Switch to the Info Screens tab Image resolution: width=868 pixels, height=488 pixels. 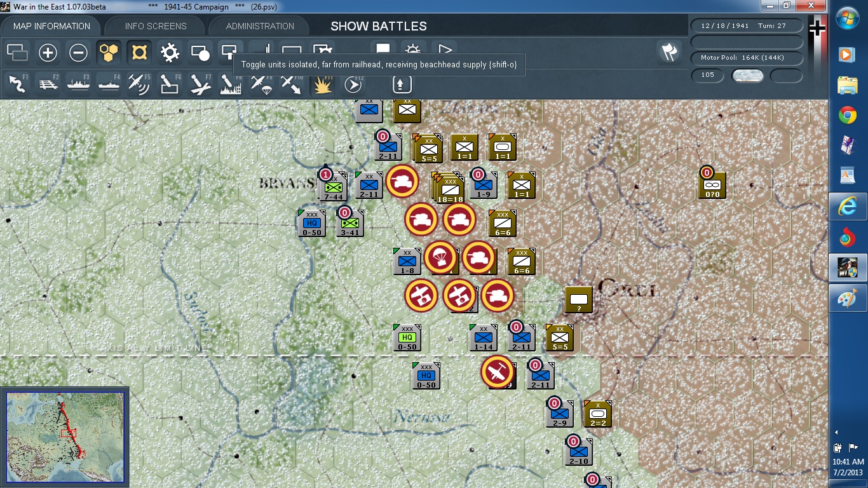[156, 26]
